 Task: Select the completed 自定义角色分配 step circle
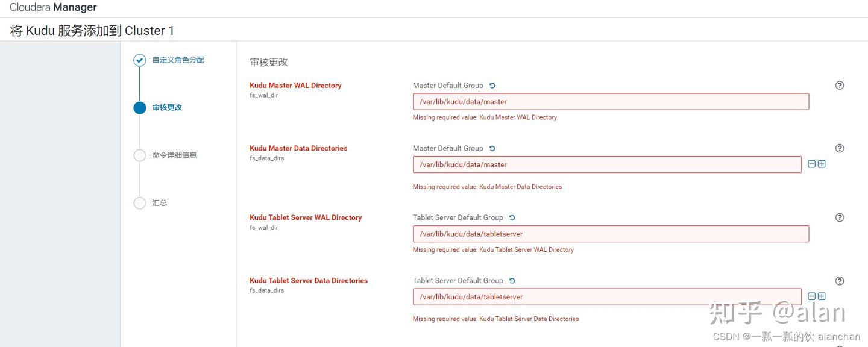point(139,60)
